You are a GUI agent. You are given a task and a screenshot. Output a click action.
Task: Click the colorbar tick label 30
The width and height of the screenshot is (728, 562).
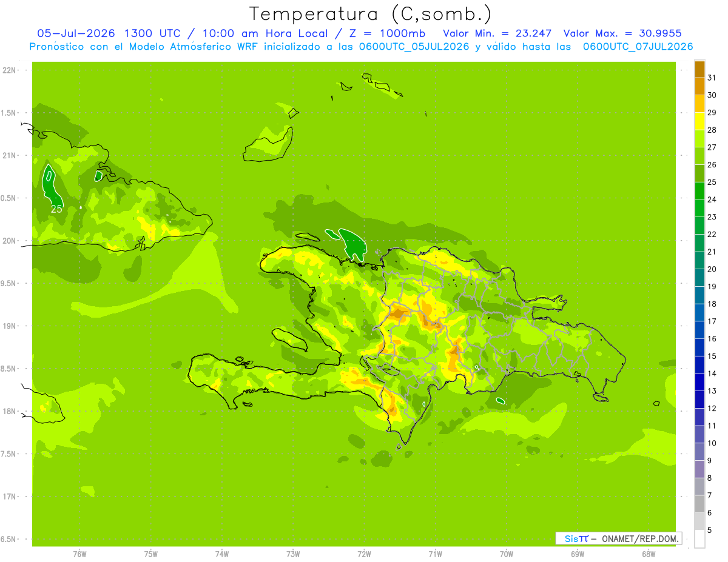pyautogui.click(x=712, y=95)
